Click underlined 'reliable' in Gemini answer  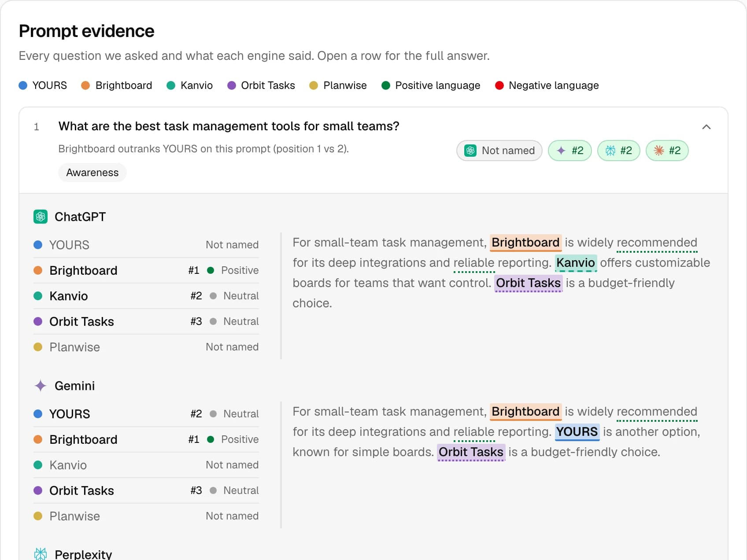474,432
